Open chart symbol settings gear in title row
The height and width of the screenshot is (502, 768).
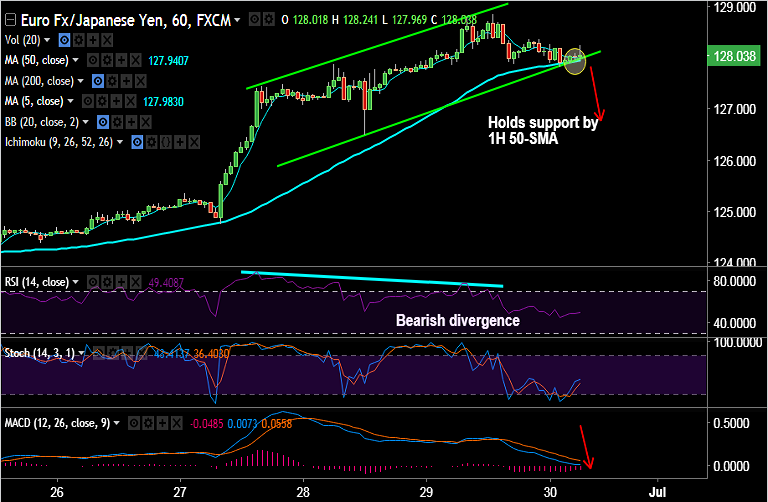(x=268, y=20)
